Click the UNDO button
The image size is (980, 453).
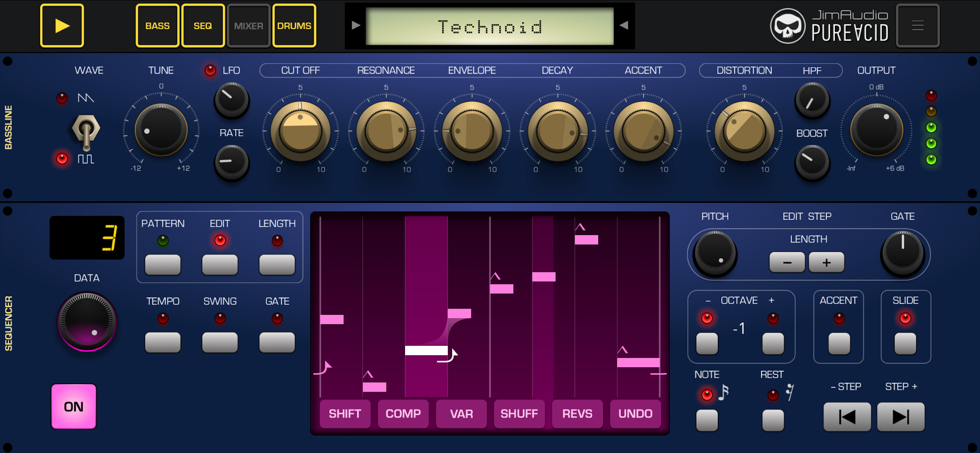point(635,413)
